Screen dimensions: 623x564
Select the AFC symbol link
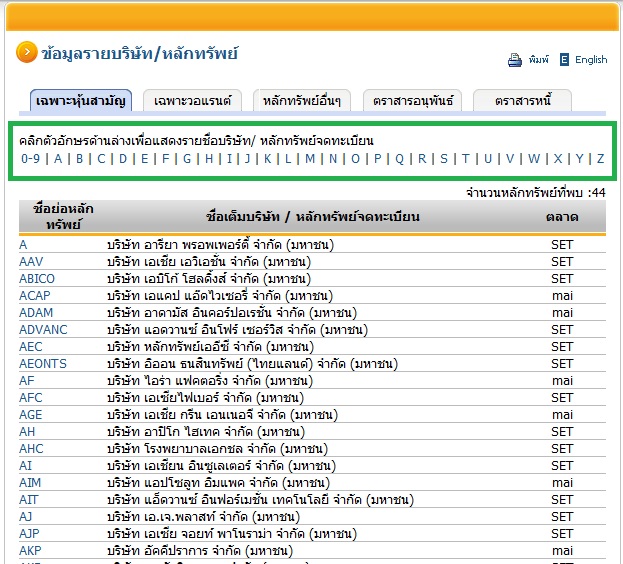pyautogui.click(x=31, y=398)
